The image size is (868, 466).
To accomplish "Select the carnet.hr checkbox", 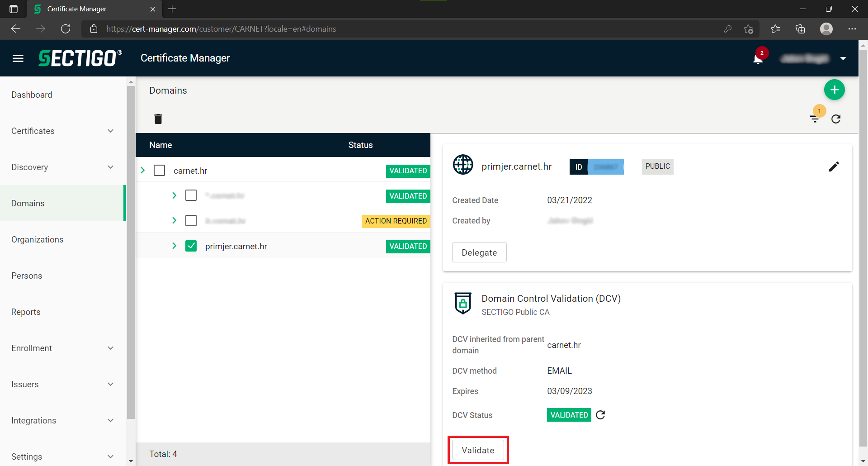I will click(159, 171).
